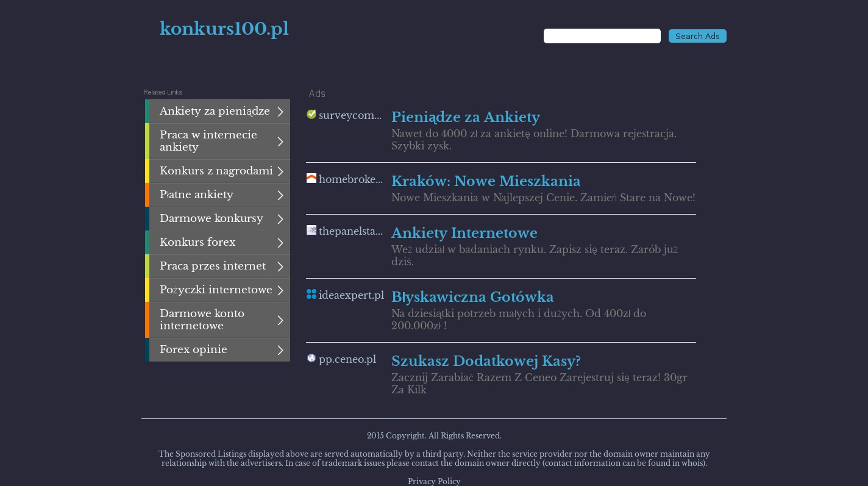Open Pożyczki internetowe from the sidebar
This screenshot has width=868, height=486.
216,290
